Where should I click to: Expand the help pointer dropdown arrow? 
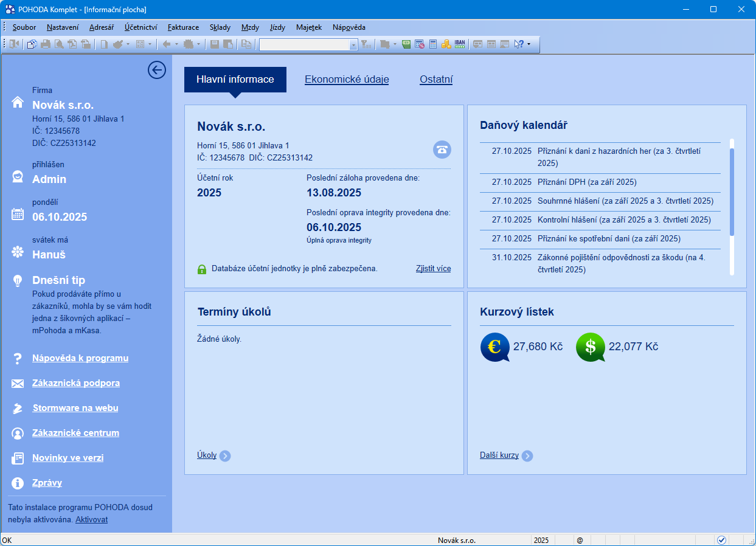tap(529, 44)
